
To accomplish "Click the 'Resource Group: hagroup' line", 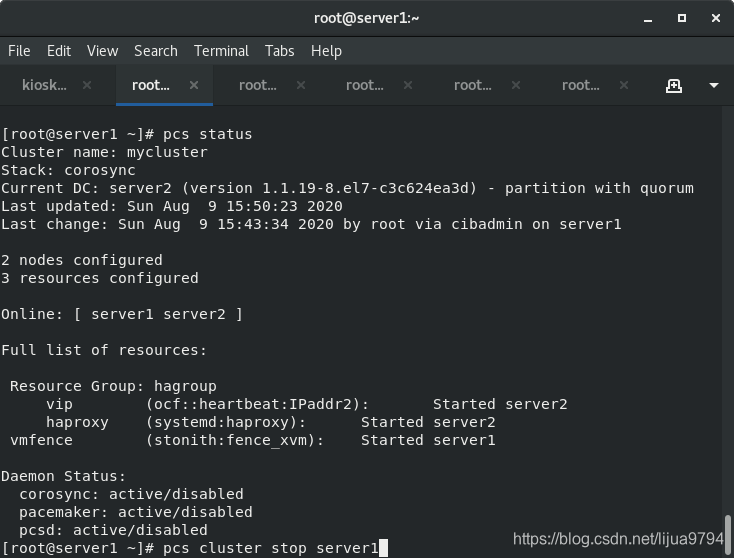I will pyautogui.click(x=113, y=386).
